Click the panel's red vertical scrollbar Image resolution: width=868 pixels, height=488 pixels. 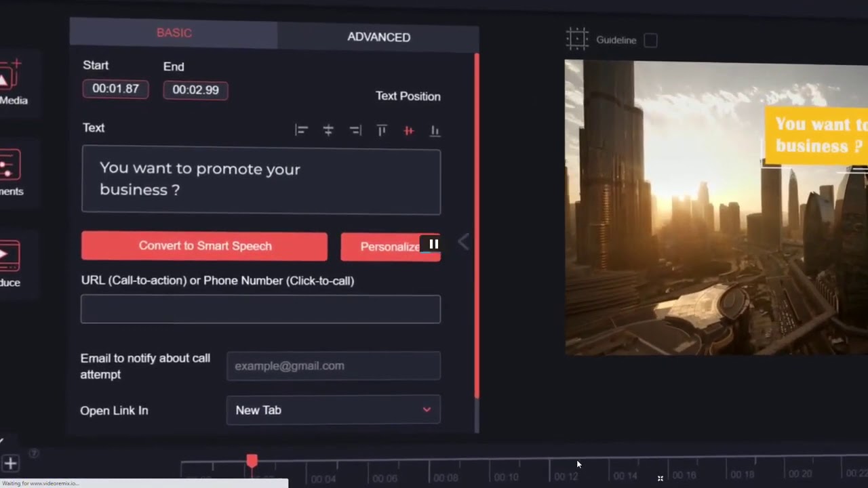[x=477, y=225]
